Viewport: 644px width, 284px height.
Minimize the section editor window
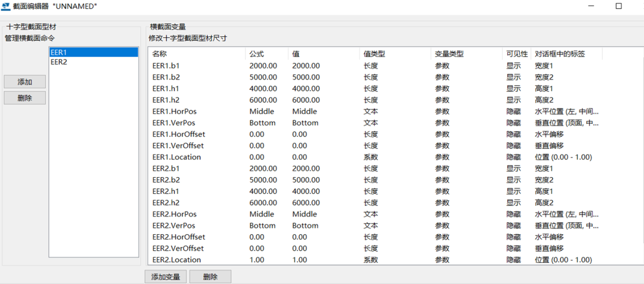(592, 6)
